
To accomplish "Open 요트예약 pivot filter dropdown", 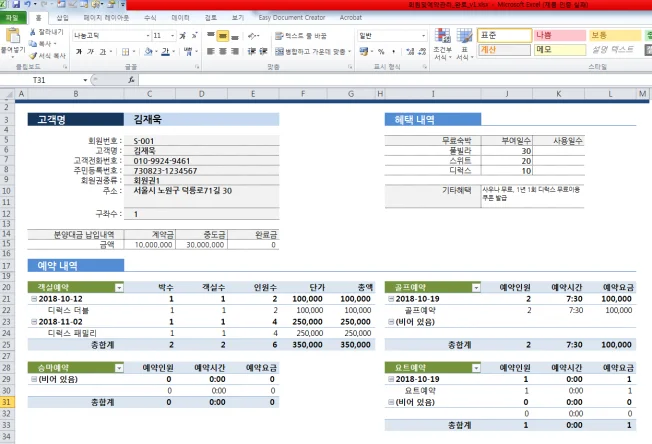I will [x=476, y=368].
